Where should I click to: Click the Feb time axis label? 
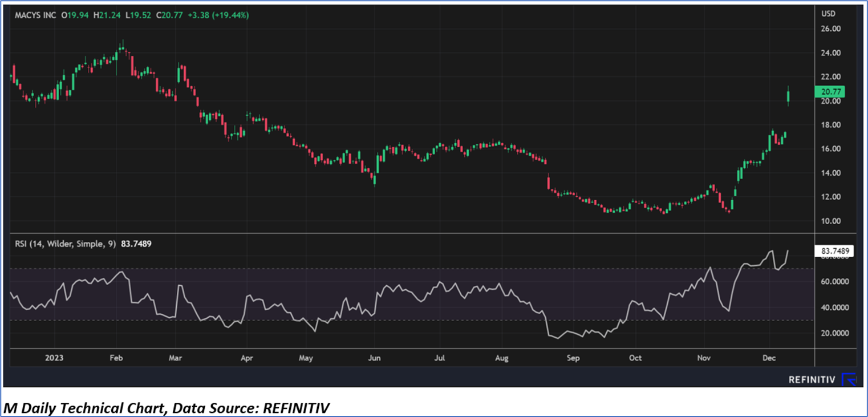pyautogui.click(x=116, y=358)
